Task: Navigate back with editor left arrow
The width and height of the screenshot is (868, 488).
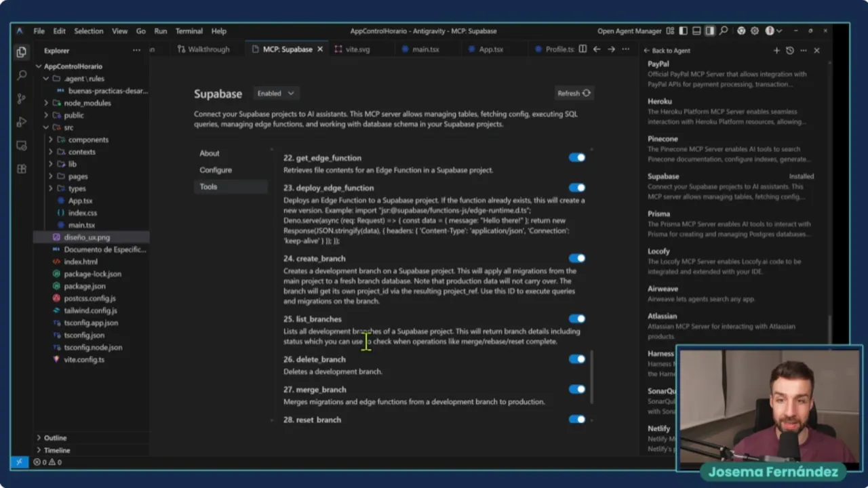Action: (597, 49)
